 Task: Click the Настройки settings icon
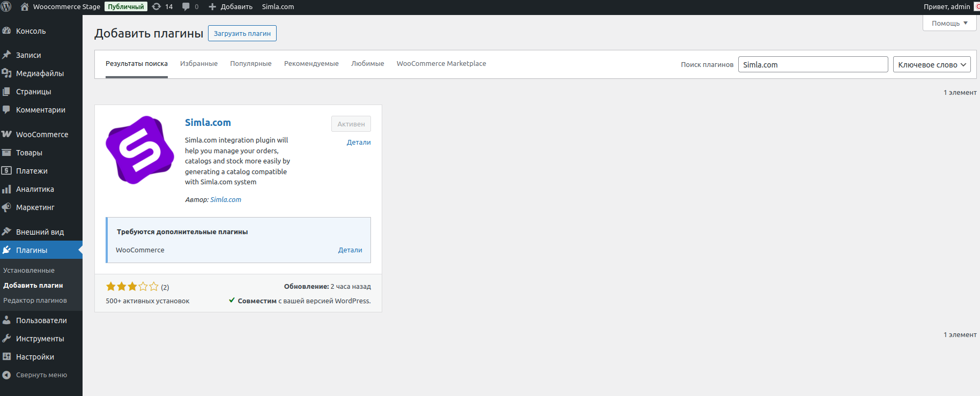click(x=6, y=356)
